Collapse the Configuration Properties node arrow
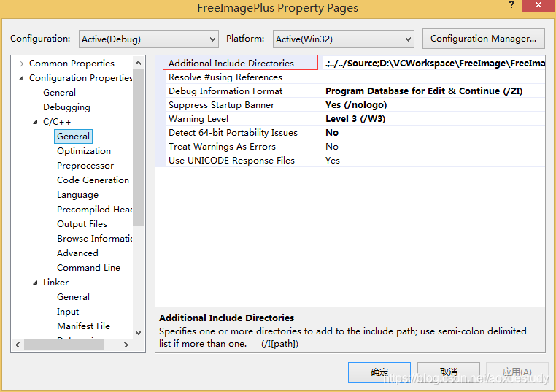 [22, 78]
